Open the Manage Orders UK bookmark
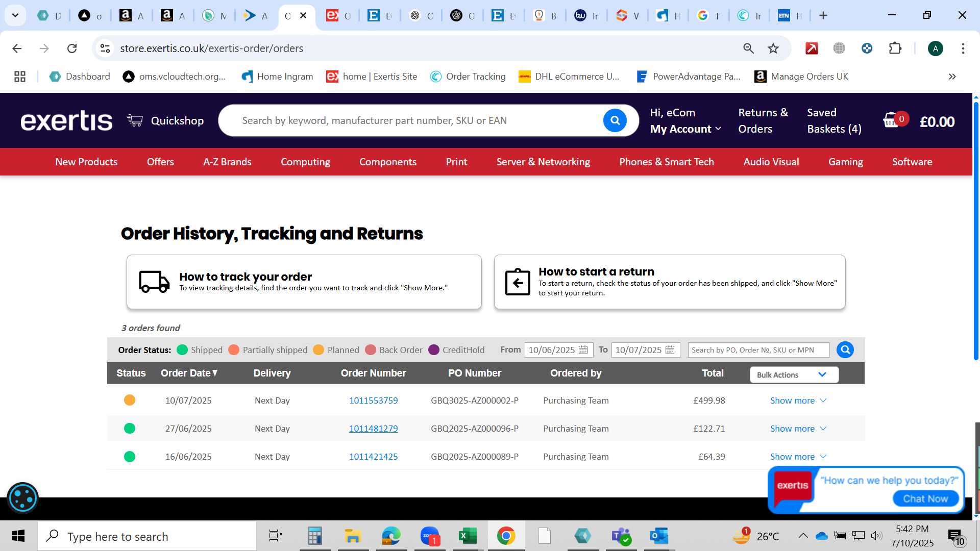Image resolution: width=980 pixels, height=551 pixels. pyautogui.click(x=801, y=77)
